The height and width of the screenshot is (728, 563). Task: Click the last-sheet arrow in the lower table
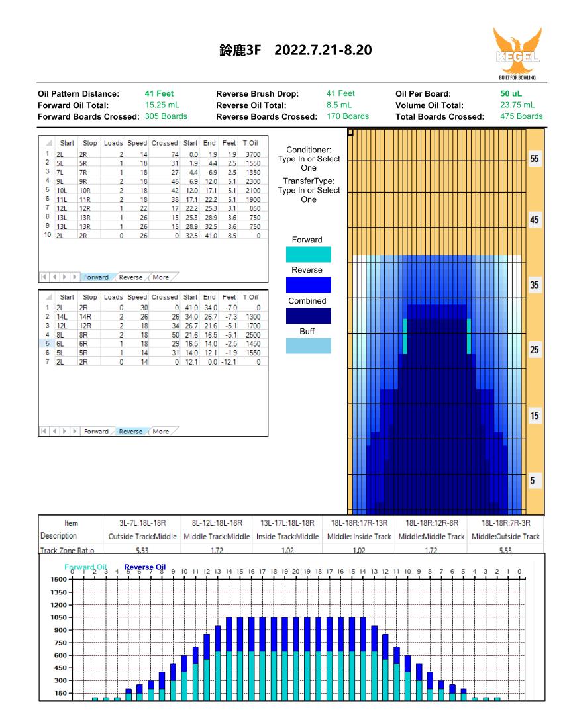[74, 432]
